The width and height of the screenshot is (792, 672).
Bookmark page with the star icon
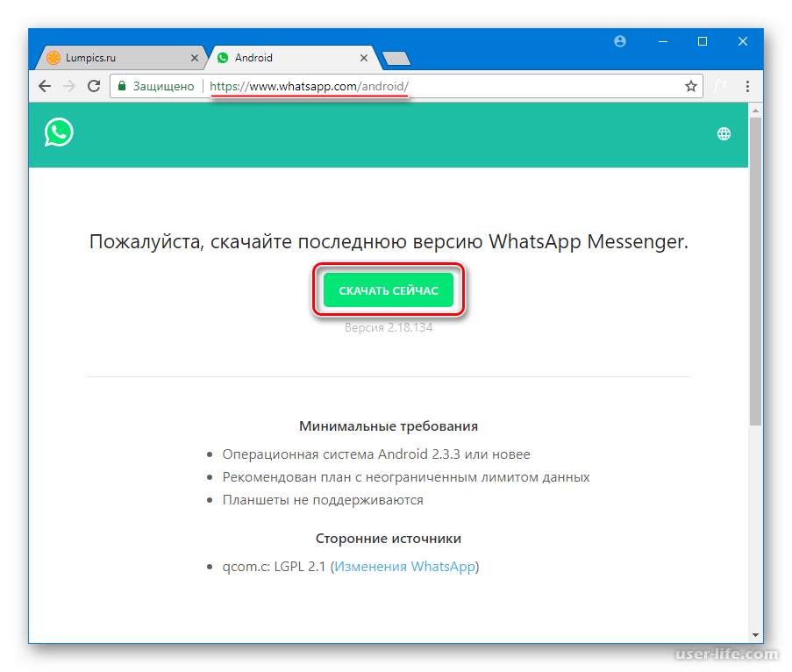(690, 86)
